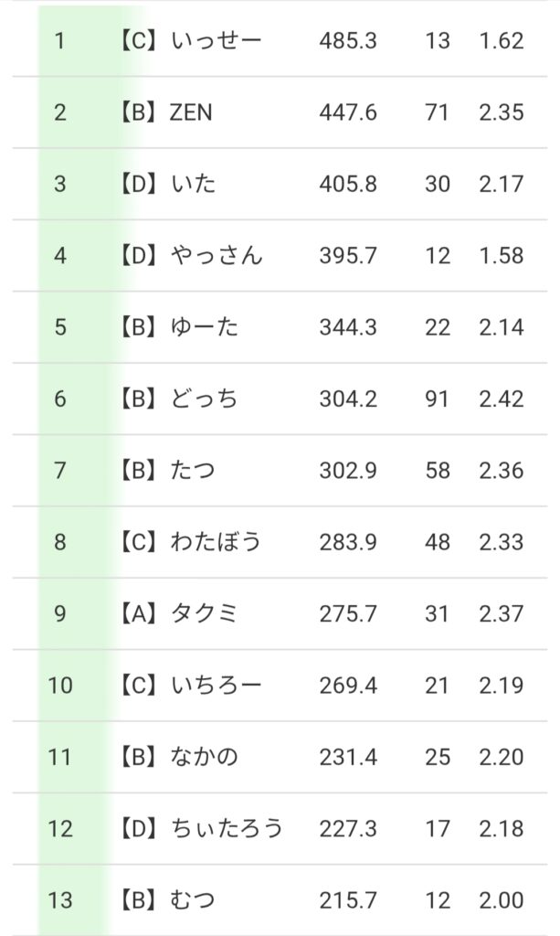Open the ちぃたろう player entry

pos(227,828)
